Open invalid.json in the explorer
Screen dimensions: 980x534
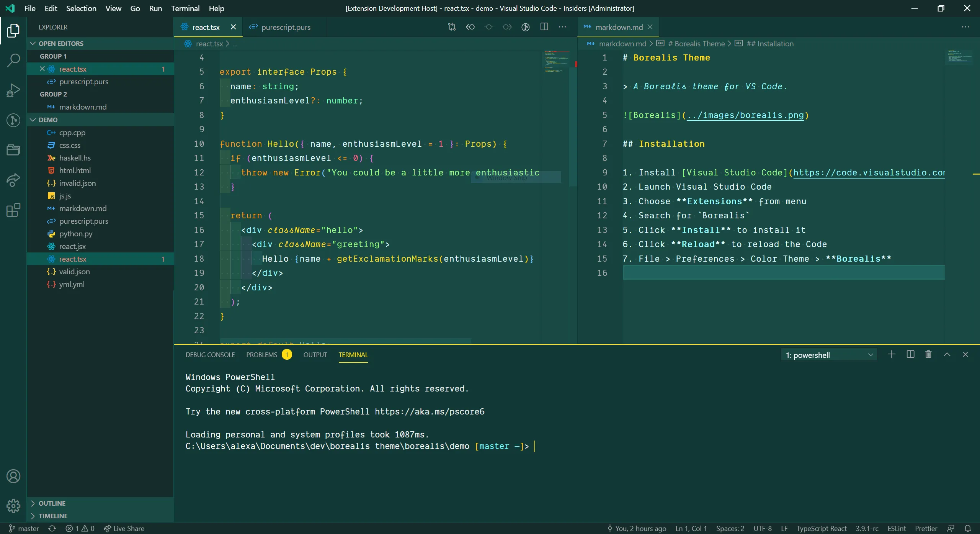[100, 183]
